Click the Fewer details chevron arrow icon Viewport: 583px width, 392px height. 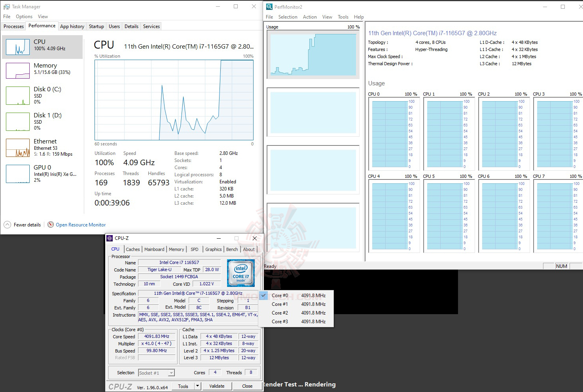7,224
